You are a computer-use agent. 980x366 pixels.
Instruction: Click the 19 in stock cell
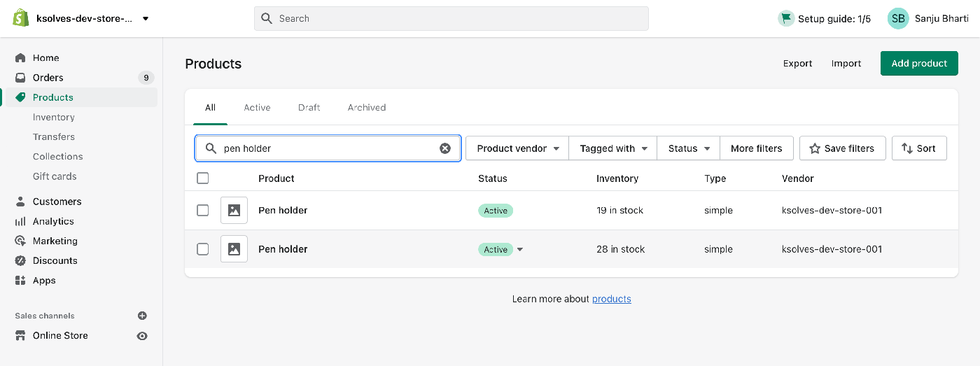[x=619, y=210]
